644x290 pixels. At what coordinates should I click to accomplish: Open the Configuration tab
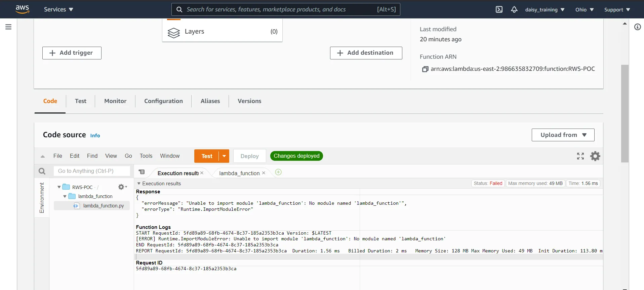click(164, 101)
